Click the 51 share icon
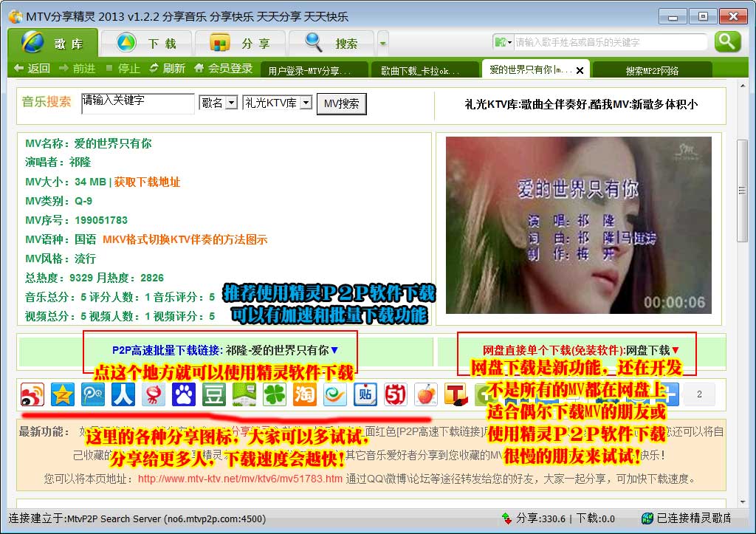This screenshot has height=534, width=756. click(396, 394)
